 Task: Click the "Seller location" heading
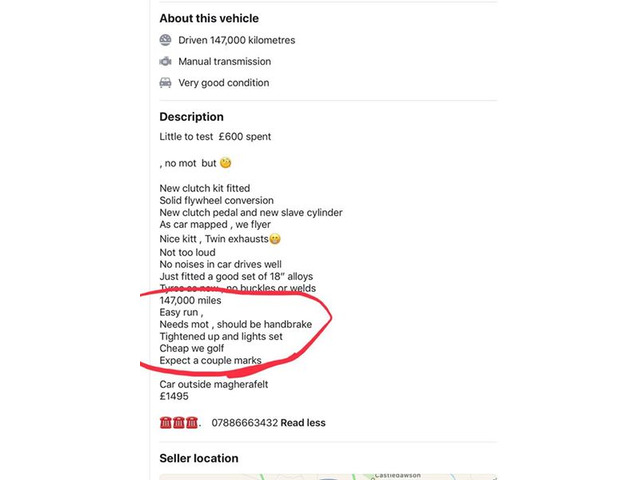coord(199,458)
